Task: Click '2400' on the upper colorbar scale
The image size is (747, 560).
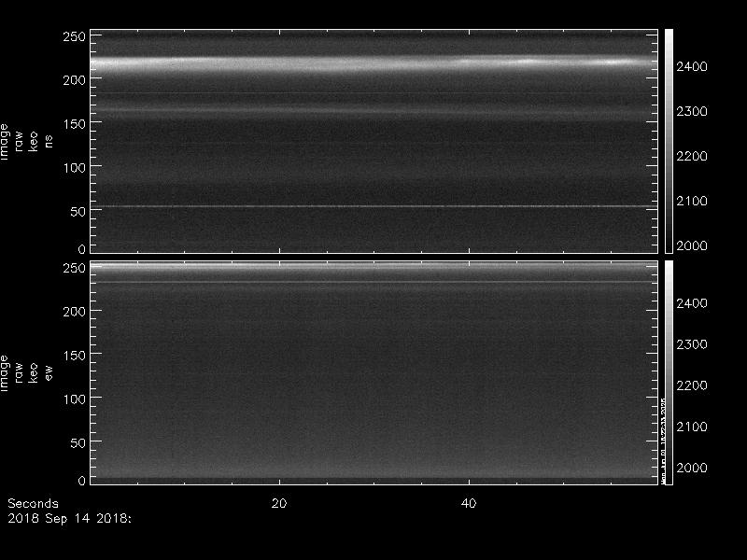Action: tap(692, 66)
